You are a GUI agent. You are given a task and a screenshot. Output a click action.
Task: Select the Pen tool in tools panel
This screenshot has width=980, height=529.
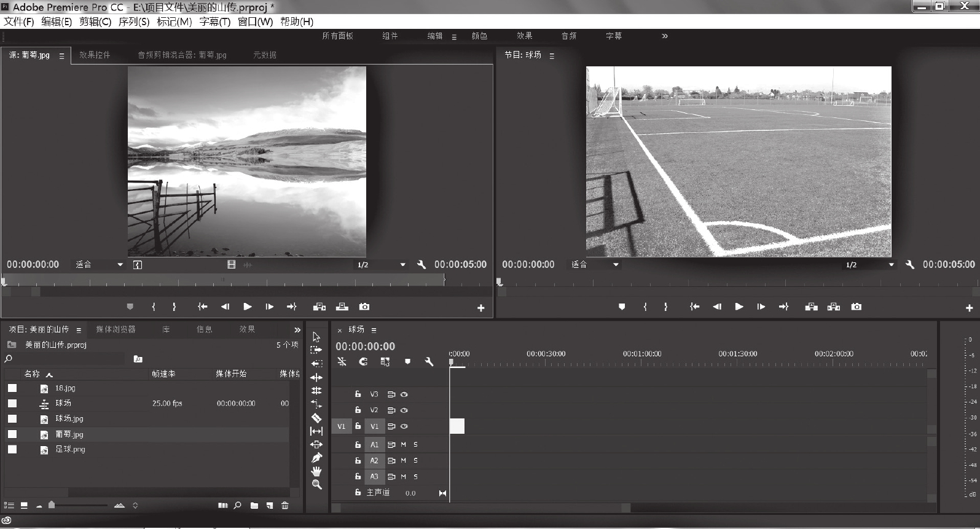[x=316, y=458]
